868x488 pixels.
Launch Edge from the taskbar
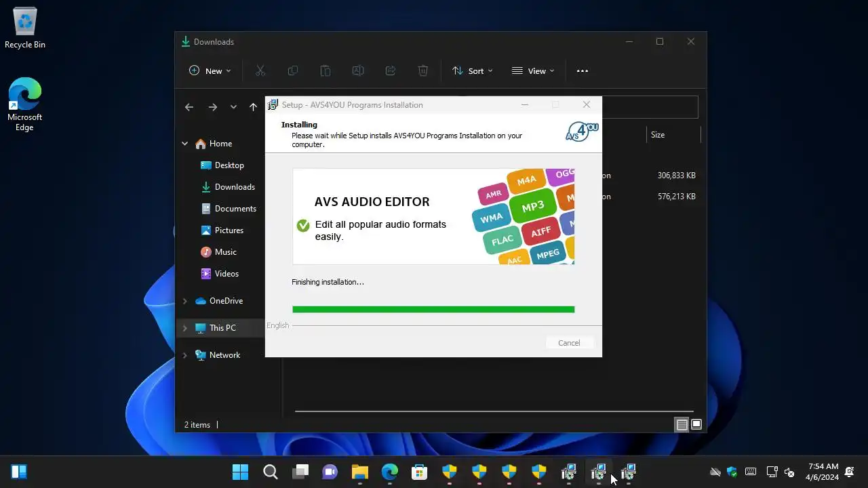(390, 472)
